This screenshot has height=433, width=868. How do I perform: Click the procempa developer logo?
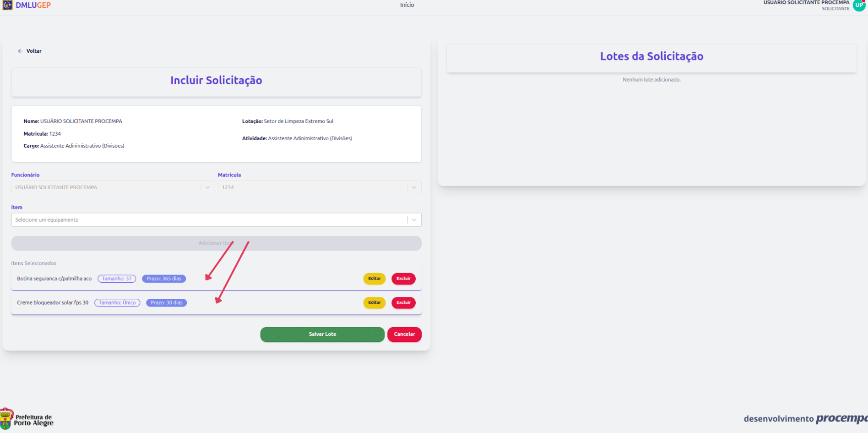pyautogui.click(x=841, y=418)
